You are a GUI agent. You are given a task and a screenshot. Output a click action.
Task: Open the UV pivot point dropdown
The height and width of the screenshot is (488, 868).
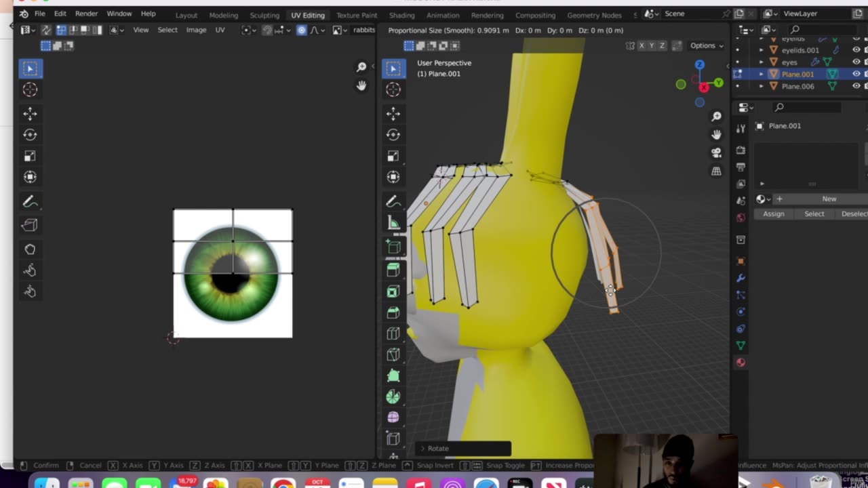(x=248, y=30)
